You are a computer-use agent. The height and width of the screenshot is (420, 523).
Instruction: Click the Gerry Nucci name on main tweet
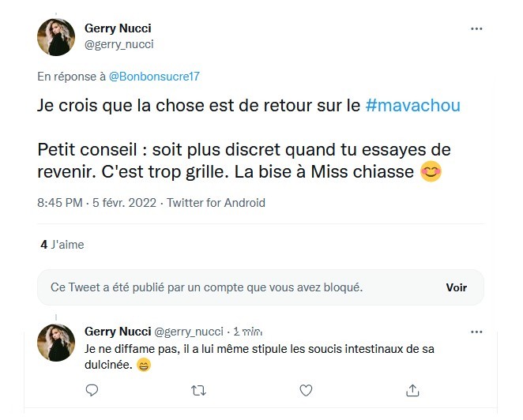point(118,28)
